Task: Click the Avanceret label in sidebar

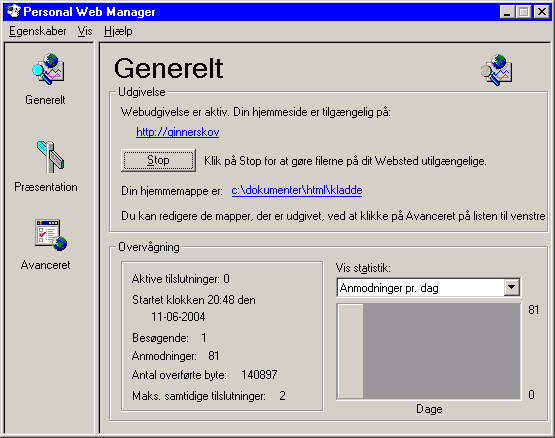Action: point(45,265)
